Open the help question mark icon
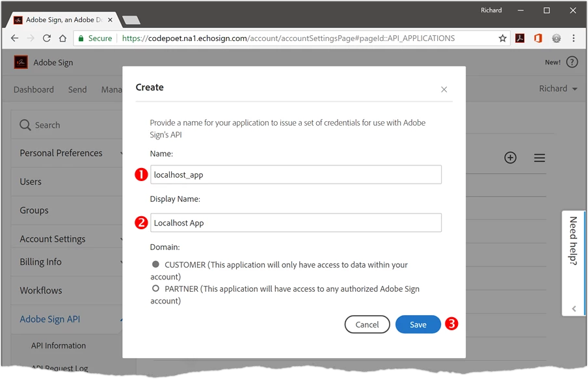The image size is (588, 379). pyautogui.click(x=572, y=62)
